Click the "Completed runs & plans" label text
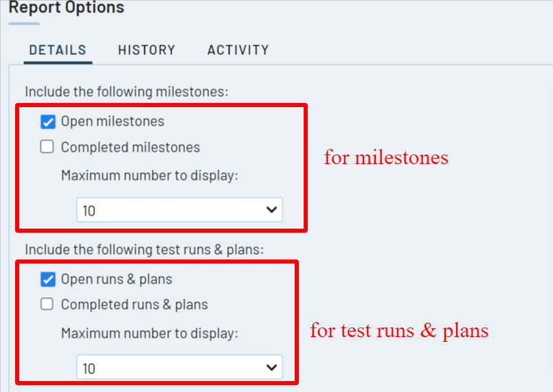553x392 pixels. point(135,304)
